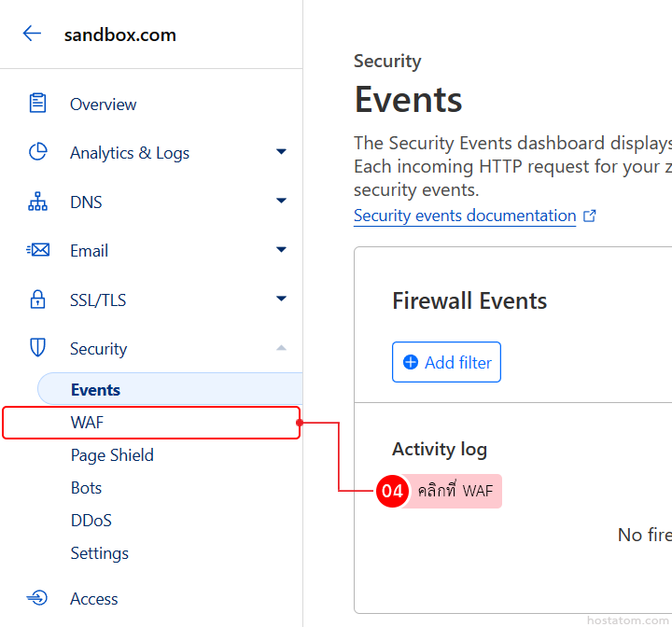The width and height of the screenshot is (672, 627).
Task: Open DDoS under Security
Action: [91, 521]
